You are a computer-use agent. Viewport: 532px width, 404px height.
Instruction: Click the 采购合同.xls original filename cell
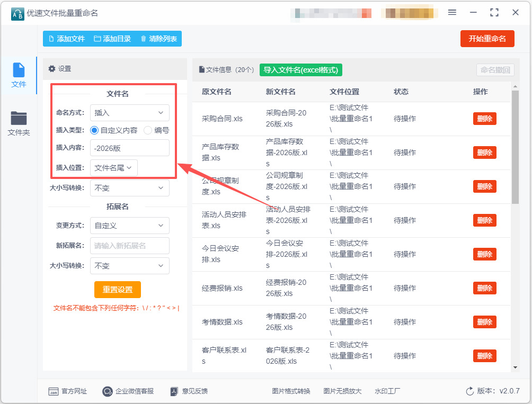[222, 119]
